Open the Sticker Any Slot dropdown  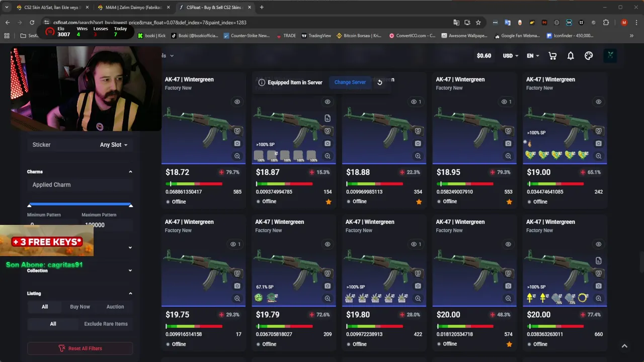(x=114, y=145)
